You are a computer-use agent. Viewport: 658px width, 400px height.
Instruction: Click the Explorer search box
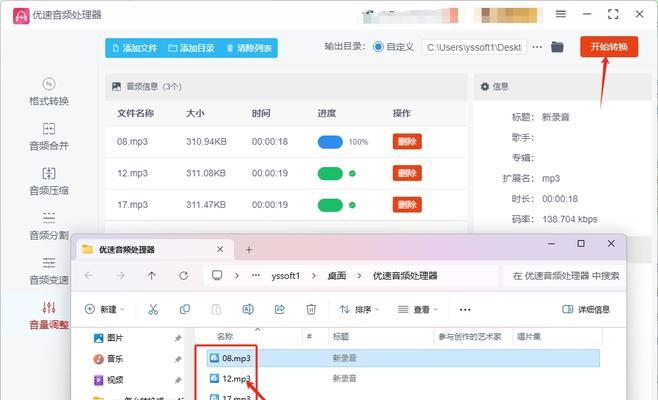pos(565,276)
